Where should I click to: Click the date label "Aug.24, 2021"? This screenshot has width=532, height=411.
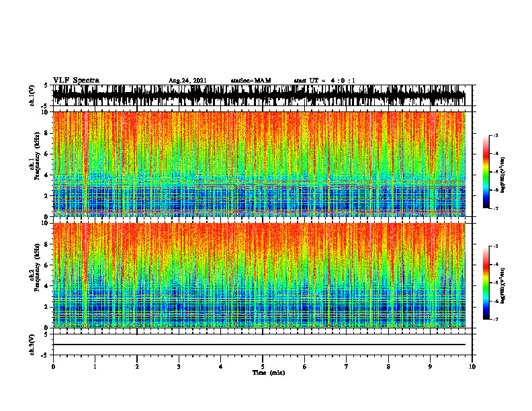[x=187, y=81]
